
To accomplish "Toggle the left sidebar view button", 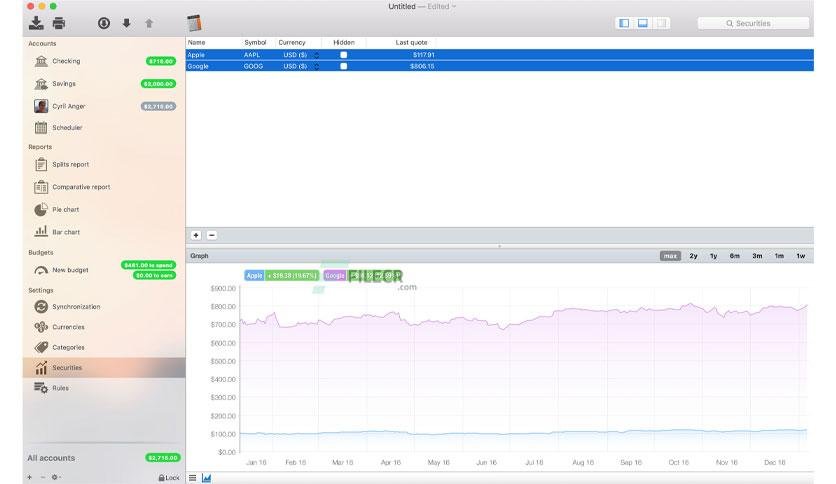I will click(624, 23).
